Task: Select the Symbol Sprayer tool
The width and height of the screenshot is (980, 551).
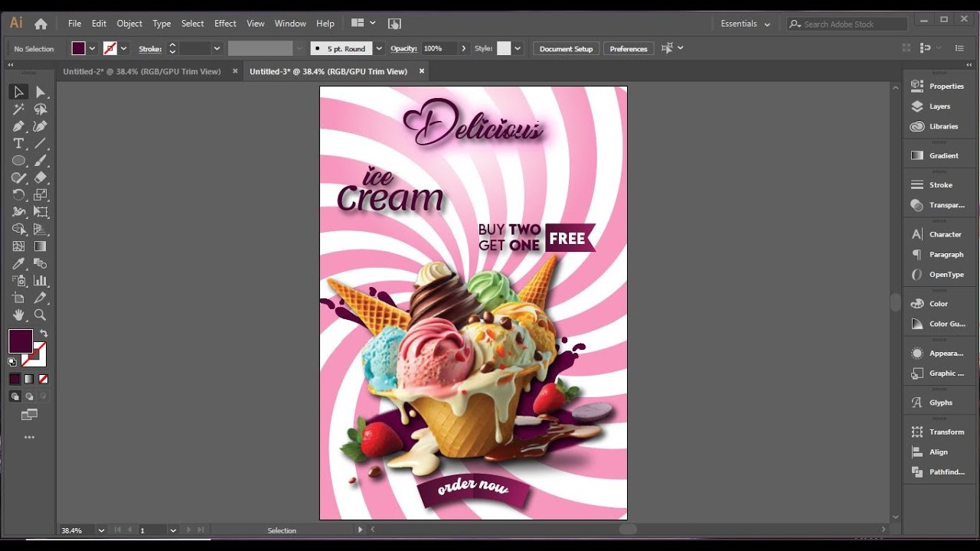Action: (18, 281)
